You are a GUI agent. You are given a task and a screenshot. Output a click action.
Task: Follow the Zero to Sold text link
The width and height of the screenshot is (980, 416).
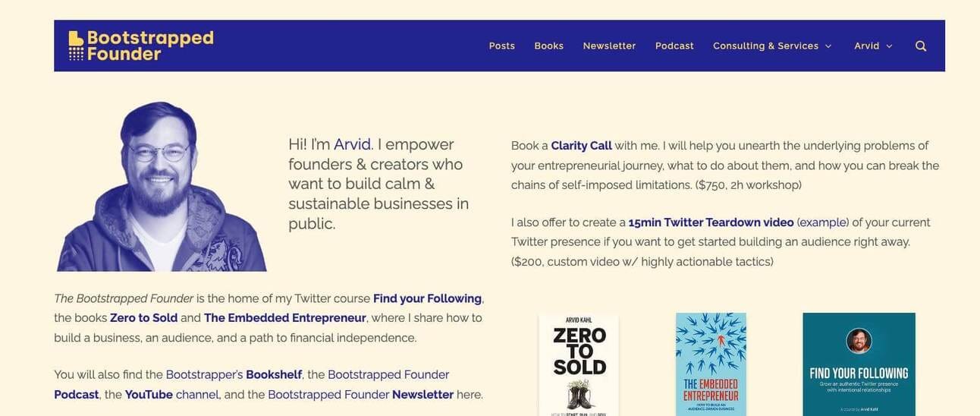pos(143,318)
